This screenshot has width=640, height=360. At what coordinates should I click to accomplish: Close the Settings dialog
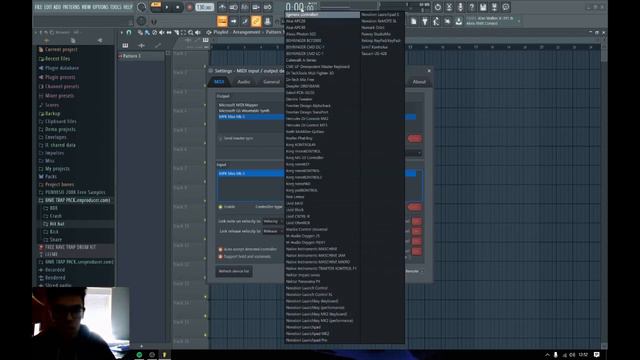coord(429,71)
